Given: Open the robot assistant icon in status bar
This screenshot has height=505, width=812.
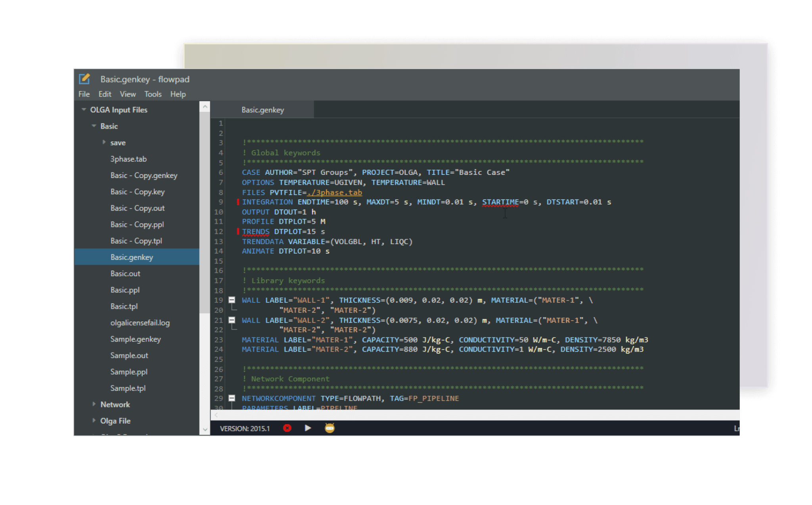Looking at the screenshot, I should pos(329,428).
